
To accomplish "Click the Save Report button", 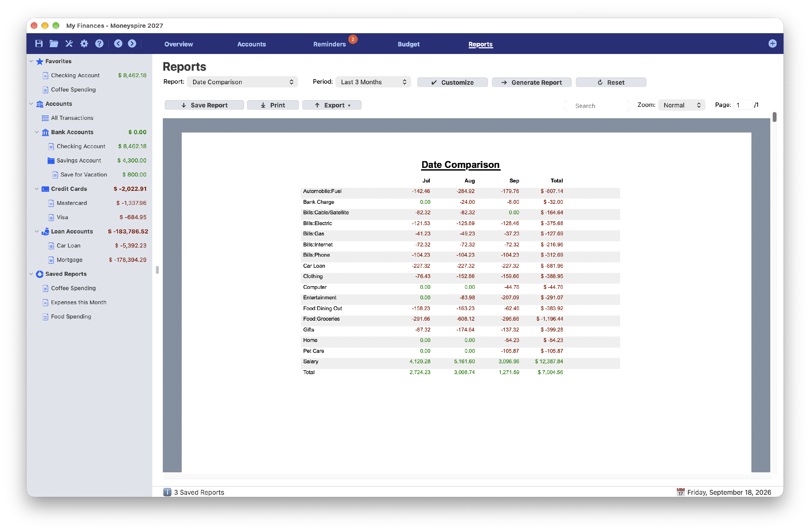I will 204,105.
